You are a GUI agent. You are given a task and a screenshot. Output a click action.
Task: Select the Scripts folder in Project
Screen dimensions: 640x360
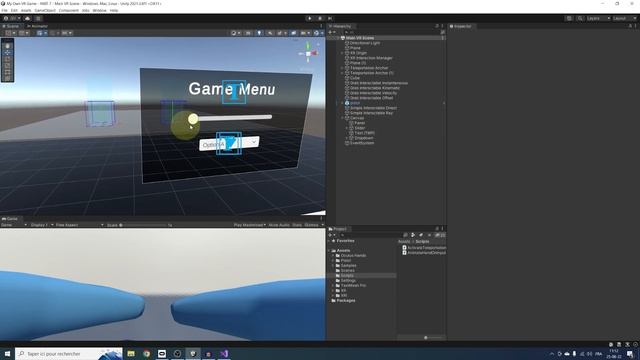[x=347, y=276]
